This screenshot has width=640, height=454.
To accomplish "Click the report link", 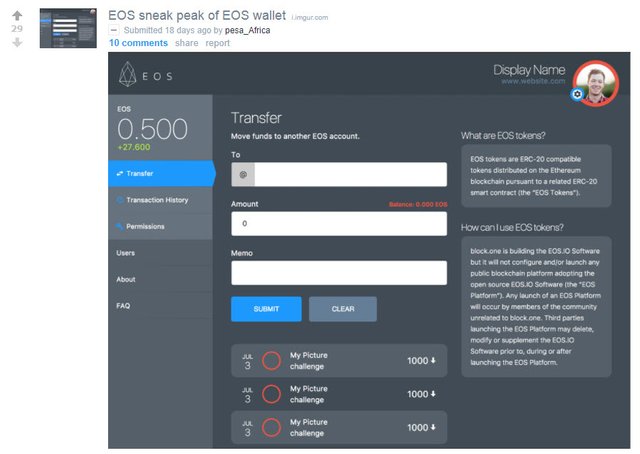I will coord(218,43).
